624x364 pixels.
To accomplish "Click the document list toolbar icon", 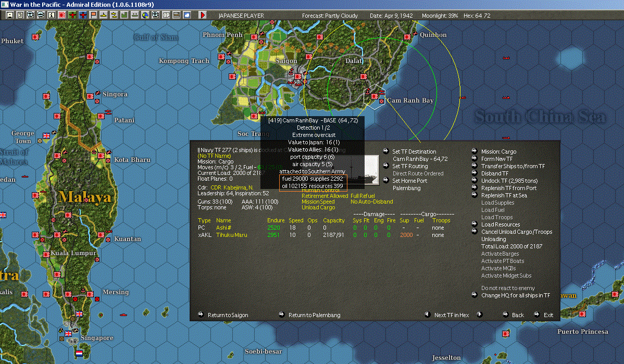I will pos(20,15).
